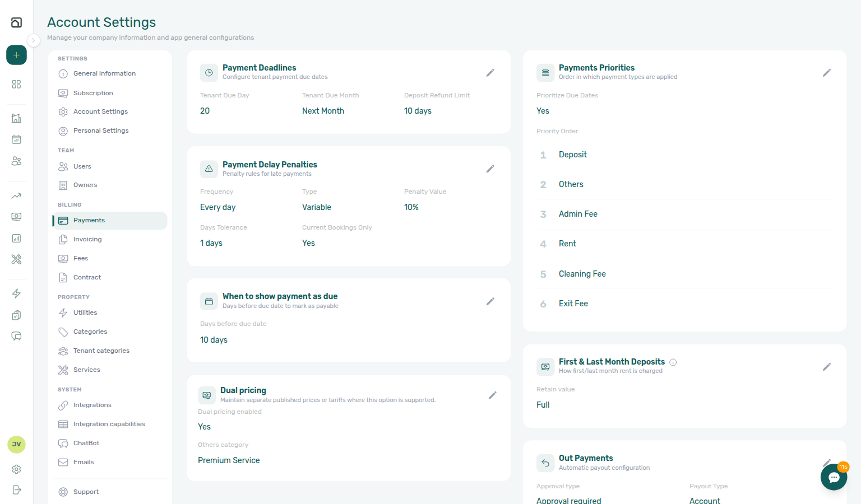The image size is (861, 504).
Task: Select Account Settings in sidebar
Action: click(110, 111)
